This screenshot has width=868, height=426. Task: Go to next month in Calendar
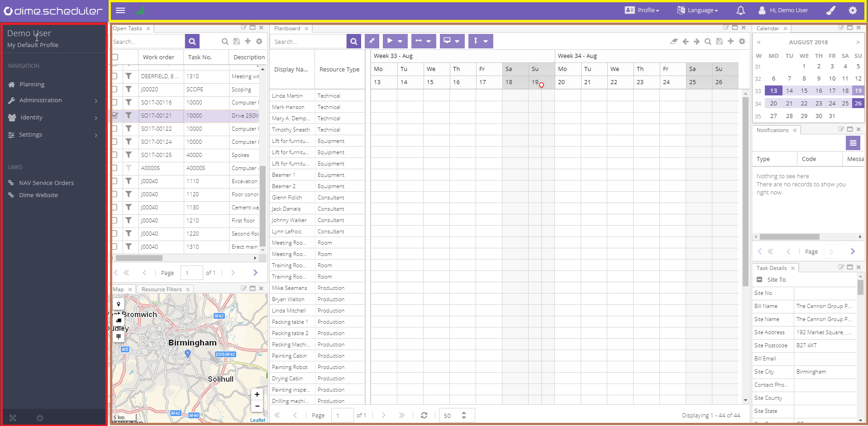(858, 42)
